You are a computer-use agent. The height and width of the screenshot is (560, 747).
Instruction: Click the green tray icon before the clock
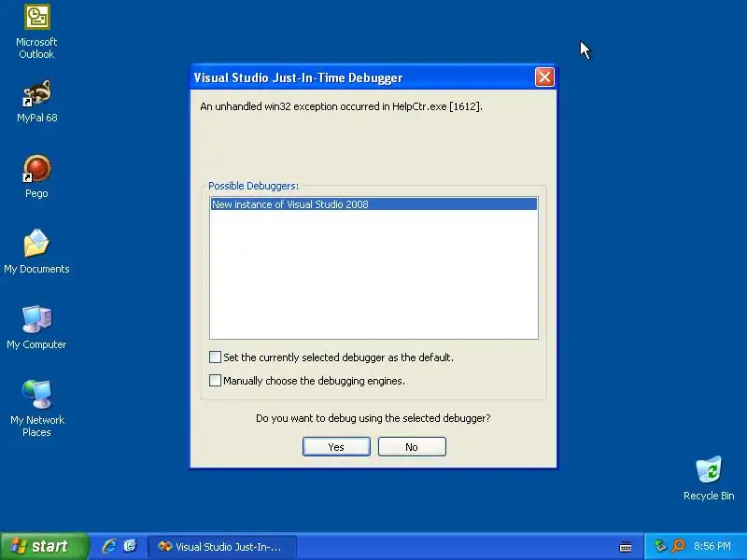point(660,546)
